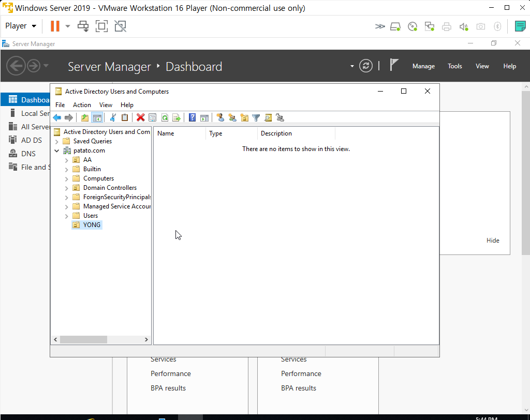
Task: Click the tree pane scroll right arrow
Action: pyautogui.click(x=146, y=340)
